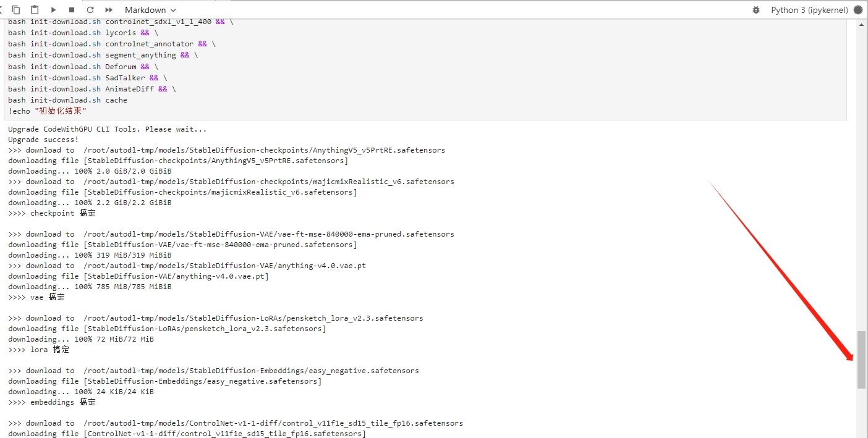Restart kernel and run all cells

(x=109, y=10)
